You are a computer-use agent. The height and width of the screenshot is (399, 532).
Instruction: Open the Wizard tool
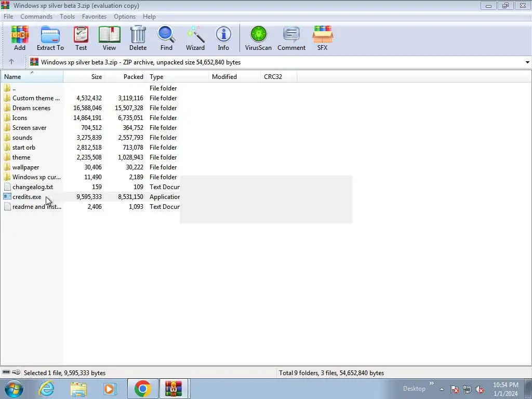[x=195, y=38]
